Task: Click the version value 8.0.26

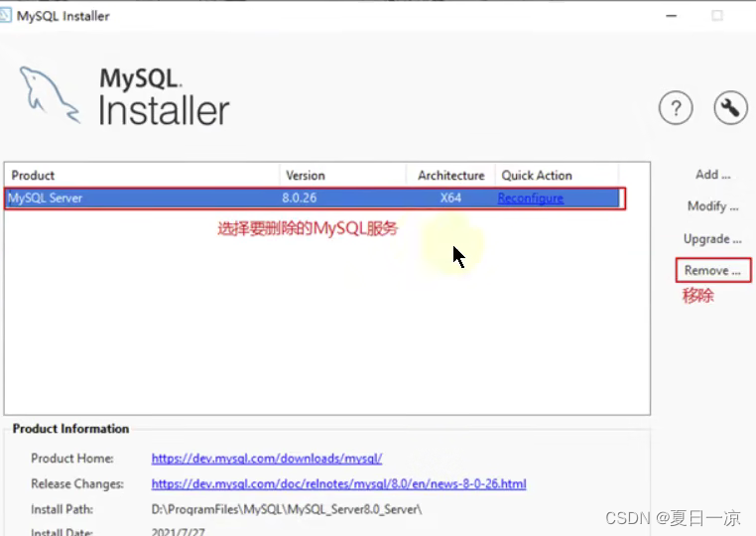Action: 300,198
